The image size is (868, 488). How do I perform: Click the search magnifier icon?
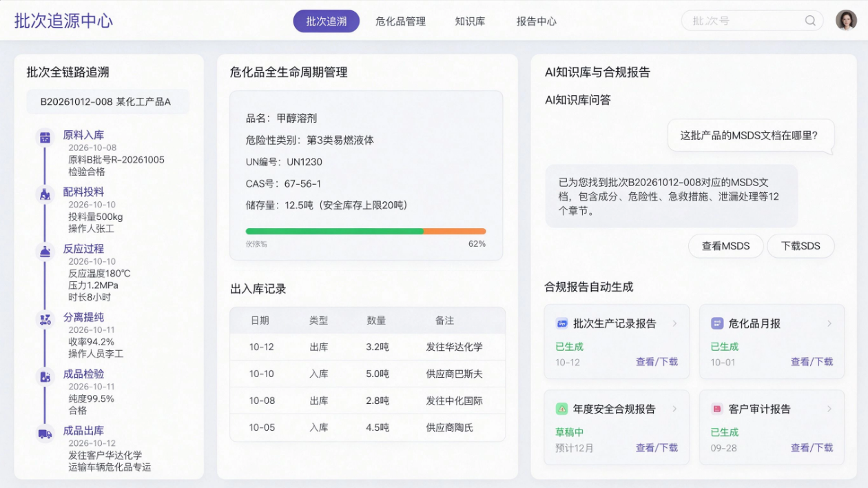click(810, 21)
